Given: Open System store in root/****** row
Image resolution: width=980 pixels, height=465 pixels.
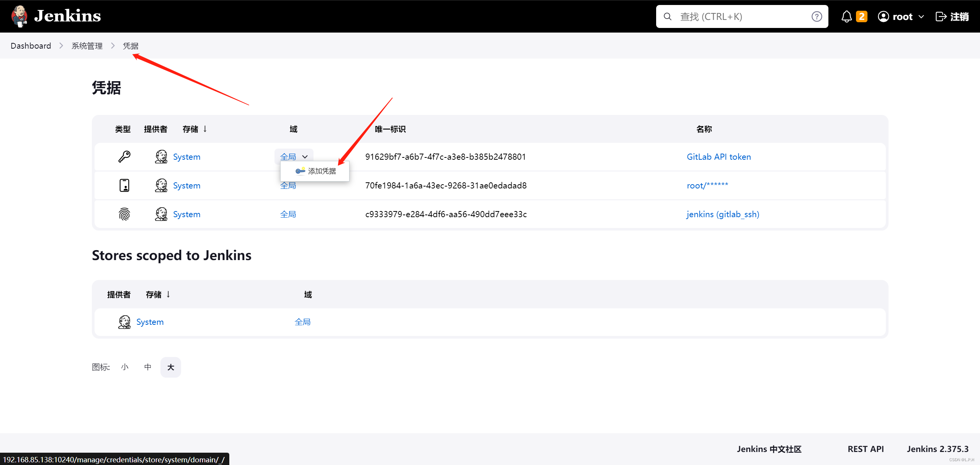Looking at the screenshot, I should [186, 185].
